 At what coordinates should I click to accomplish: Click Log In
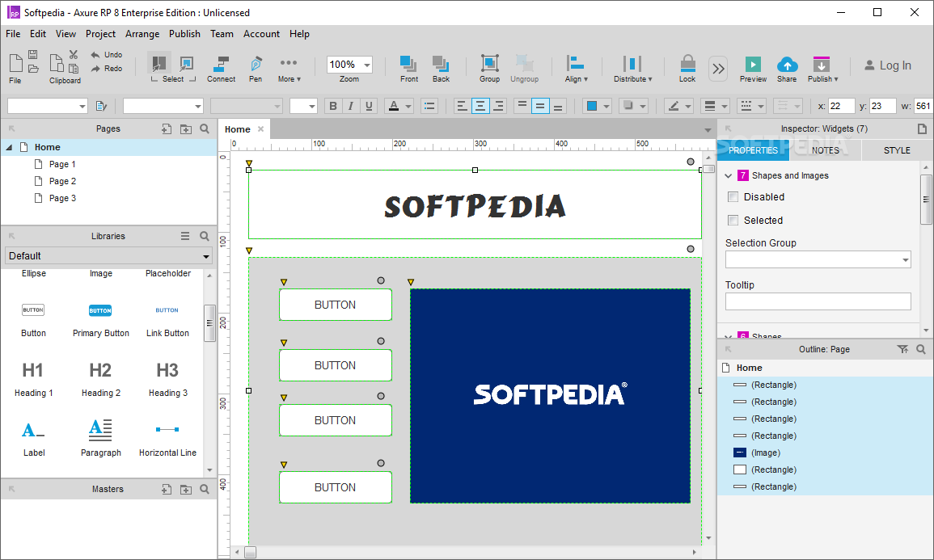coord(888,65)
